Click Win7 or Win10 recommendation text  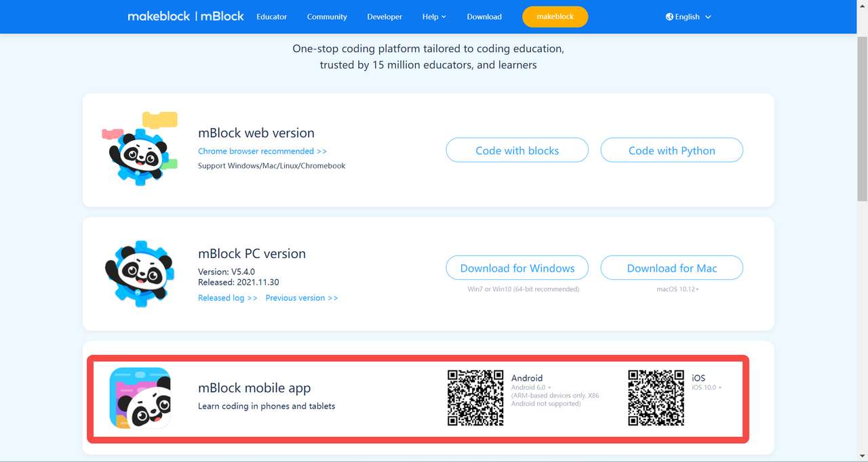524,289
